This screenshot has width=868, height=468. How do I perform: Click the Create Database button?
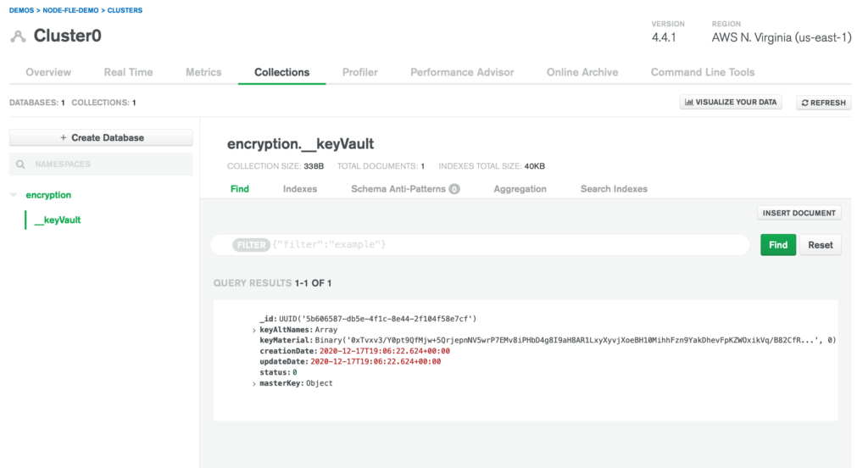pyautogui.click(x=102, y=138)
